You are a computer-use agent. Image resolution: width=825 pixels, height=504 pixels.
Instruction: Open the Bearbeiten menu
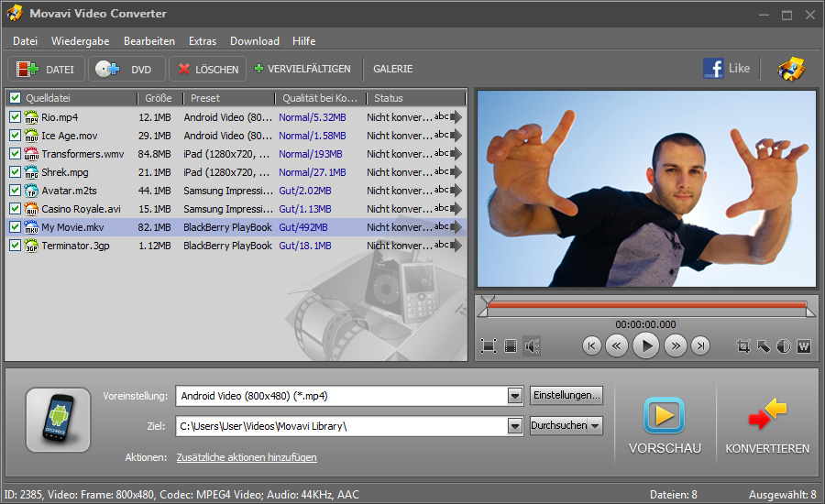(x=149, y=41)
